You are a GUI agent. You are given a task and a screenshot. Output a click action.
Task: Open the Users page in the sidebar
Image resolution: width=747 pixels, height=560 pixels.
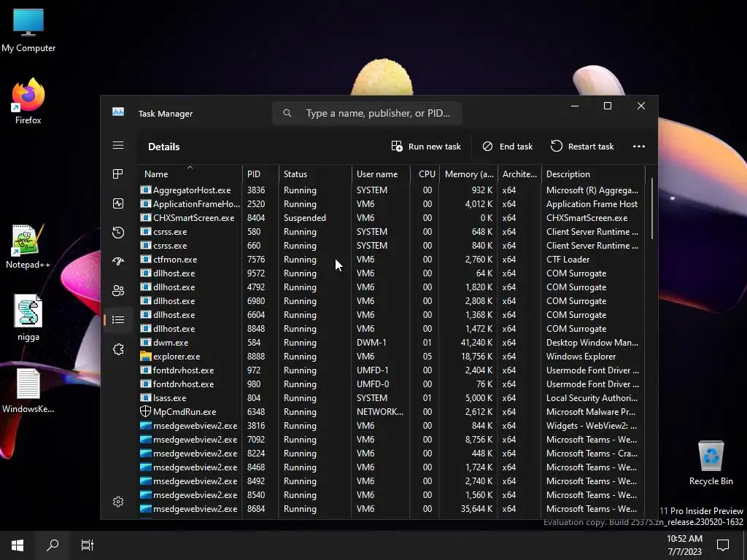click(118, 290)
